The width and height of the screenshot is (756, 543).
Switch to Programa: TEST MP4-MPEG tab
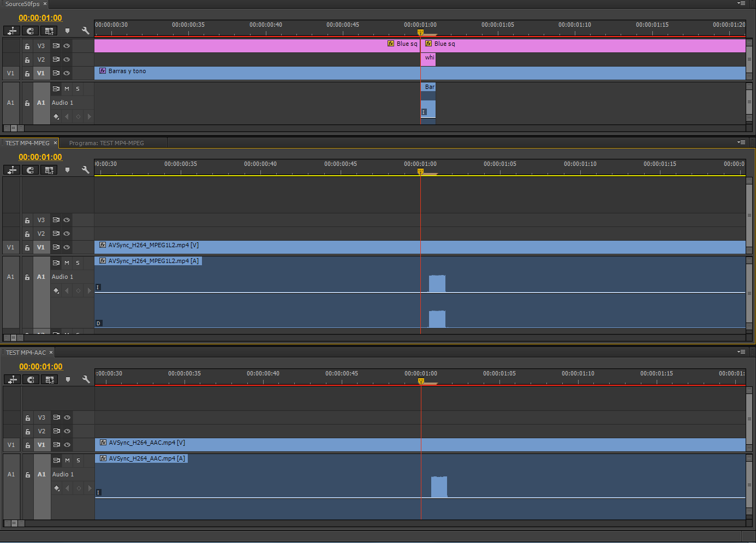[x=106, y=143]
